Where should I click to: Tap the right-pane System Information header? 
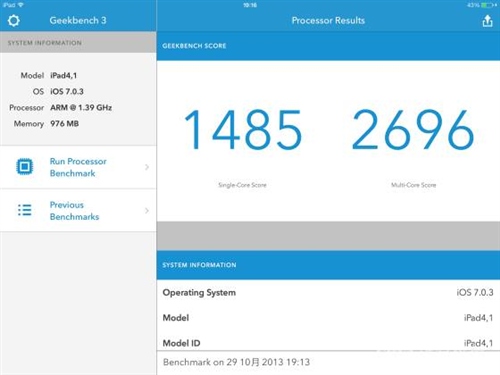pos(328,265)
